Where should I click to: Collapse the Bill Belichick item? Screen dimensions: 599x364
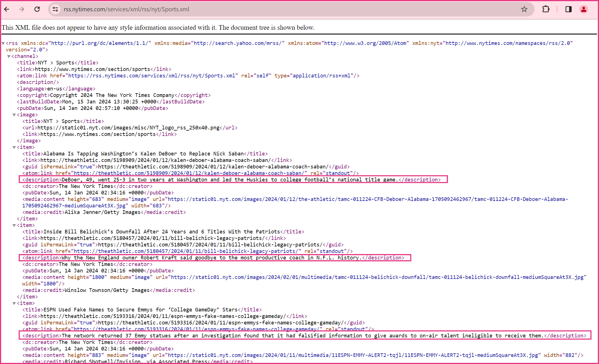(14, 225)
